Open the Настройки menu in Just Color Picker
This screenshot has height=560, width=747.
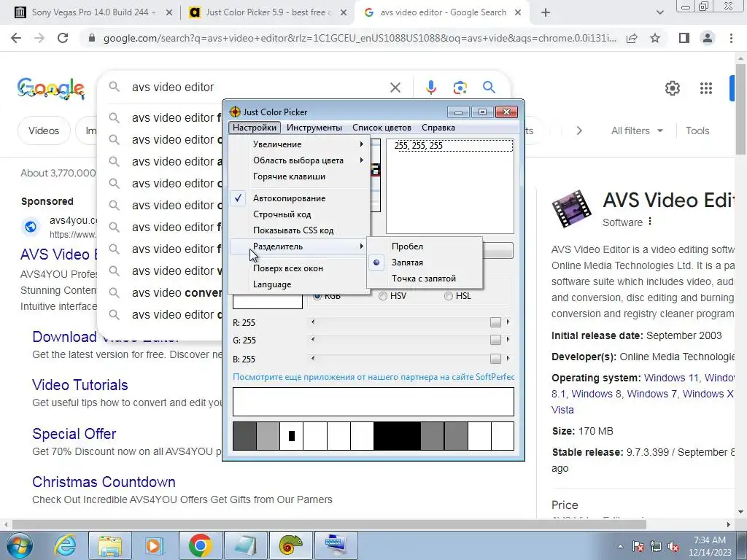pos(255,128)
